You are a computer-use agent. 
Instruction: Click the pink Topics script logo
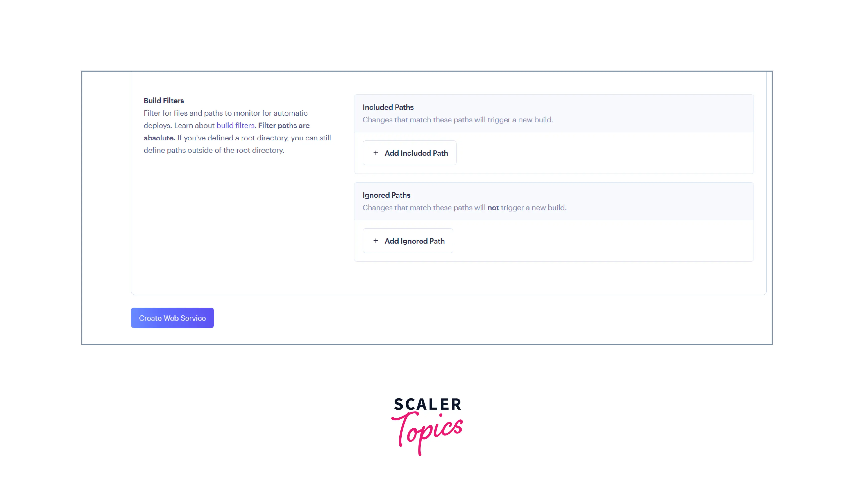coord(427,431)
